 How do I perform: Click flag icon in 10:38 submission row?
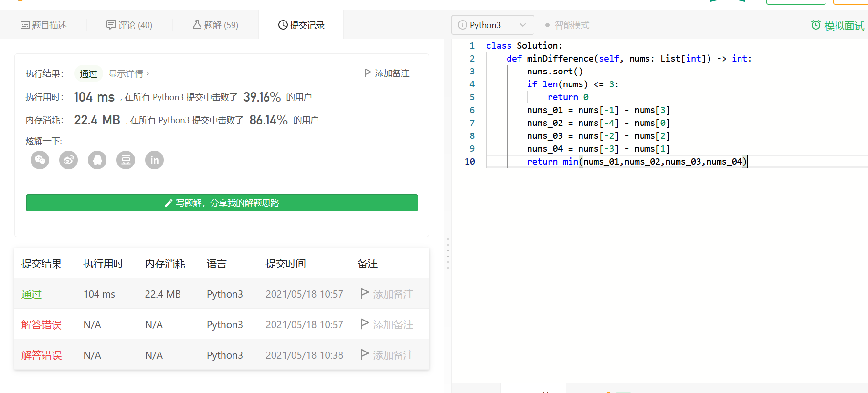click(365, 354)
